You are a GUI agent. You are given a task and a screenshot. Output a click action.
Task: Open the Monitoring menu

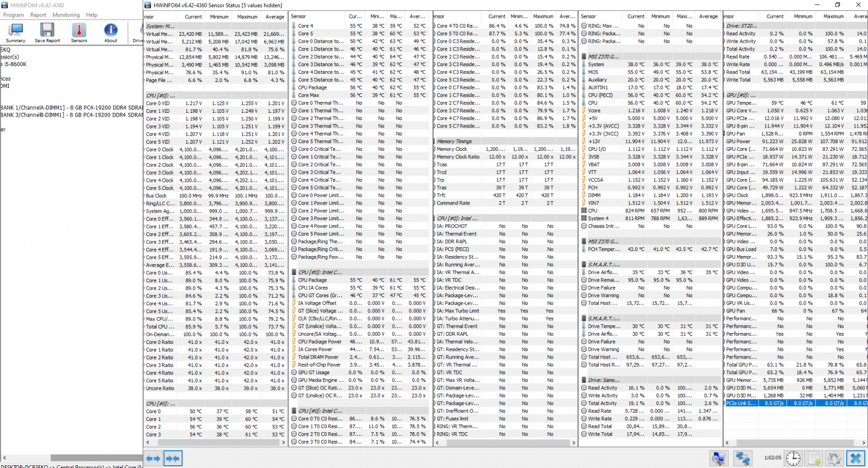[x=66, y=15]
